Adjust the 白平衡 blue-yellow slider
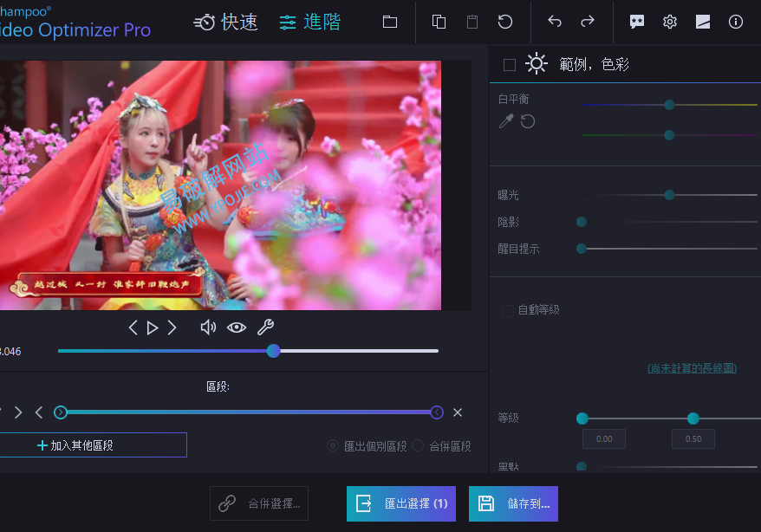Screen dimensions: 761x532 point(669,105)
